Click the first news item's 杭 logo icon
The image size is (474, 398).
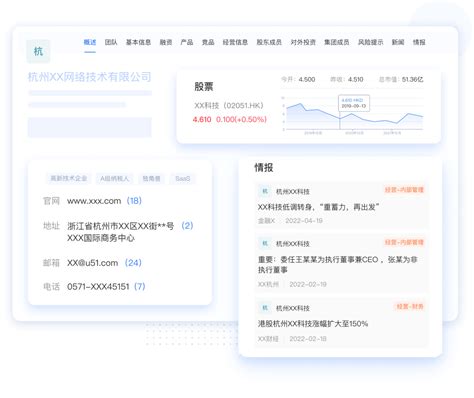click(265, 191)
